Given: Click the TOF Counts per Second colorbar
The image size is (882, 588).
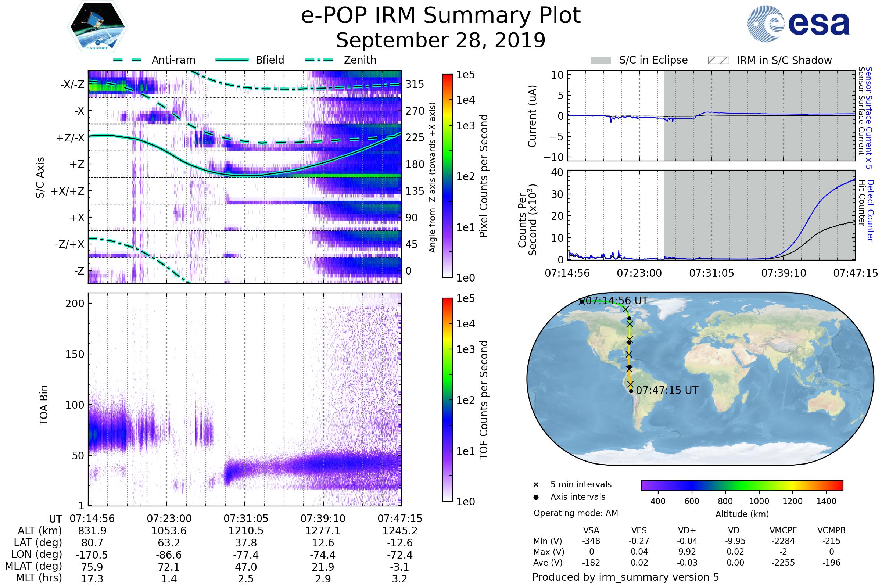Looking at the screenshot, I should pos(447,399).
